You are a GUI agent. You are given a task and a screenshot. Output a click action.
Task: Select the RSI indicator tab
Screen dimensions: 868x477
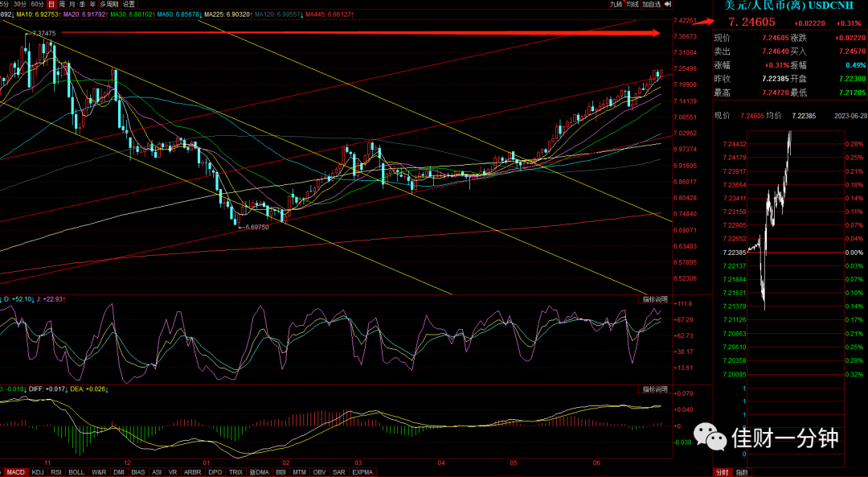coord(56,472)
